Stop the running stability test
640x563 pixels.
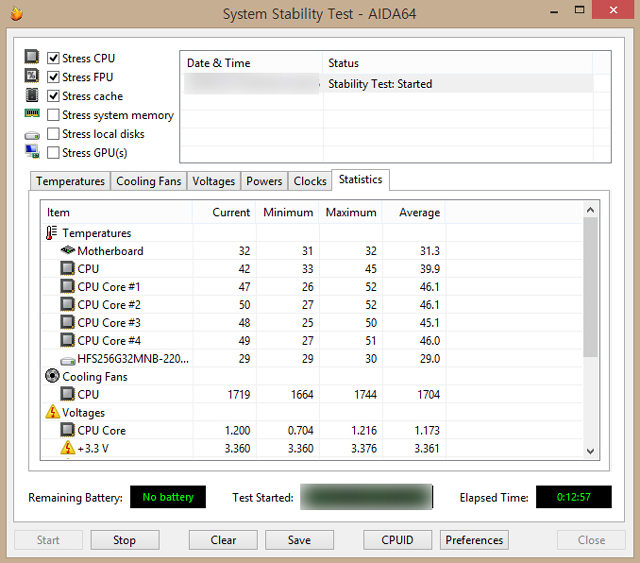click(124, 540)
